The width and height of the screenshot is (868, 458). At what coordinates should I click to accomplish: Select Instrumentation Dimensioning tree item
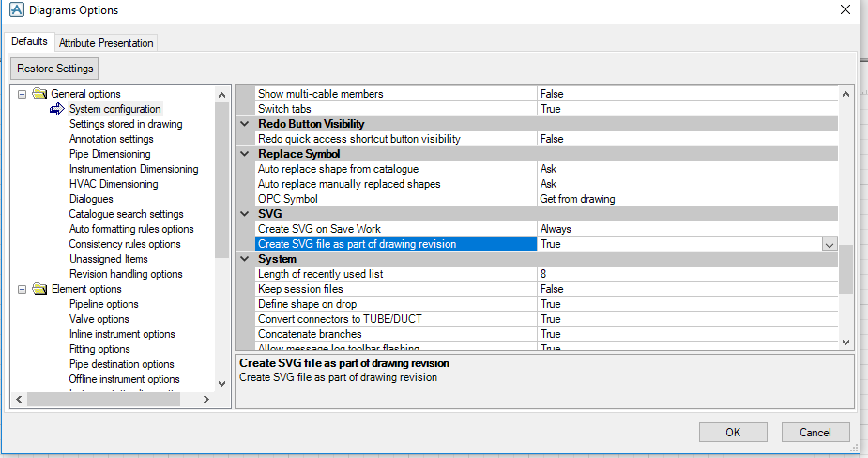pyautogui.click(x=133, y=169)
